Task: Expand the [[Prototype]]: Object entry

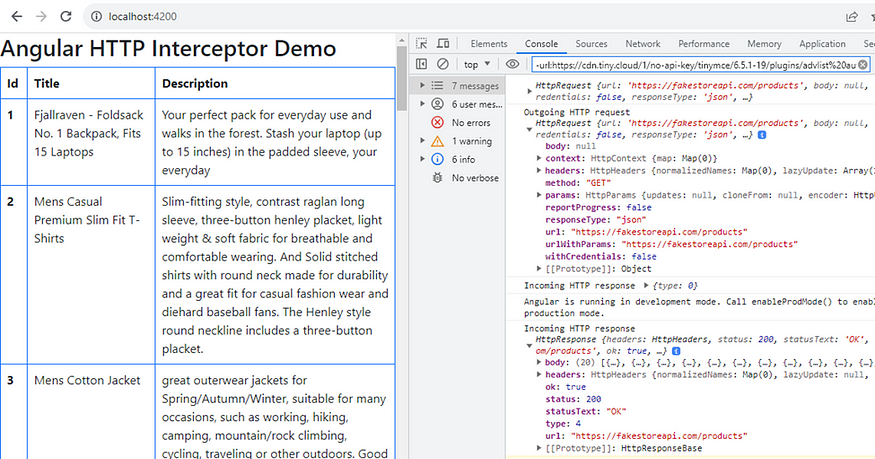Action: (539, 269)
